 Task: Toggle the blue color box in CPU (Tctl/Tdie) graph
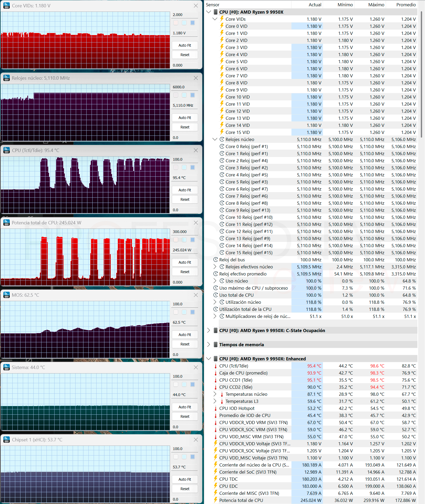(193, 167)
